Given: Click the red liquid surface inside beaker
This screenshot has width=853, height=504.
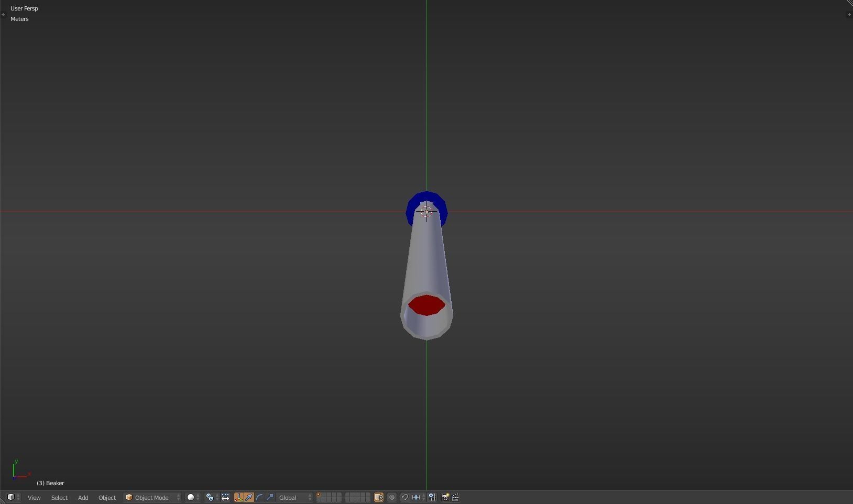Looking at the screenshot, I should [426, 305].
